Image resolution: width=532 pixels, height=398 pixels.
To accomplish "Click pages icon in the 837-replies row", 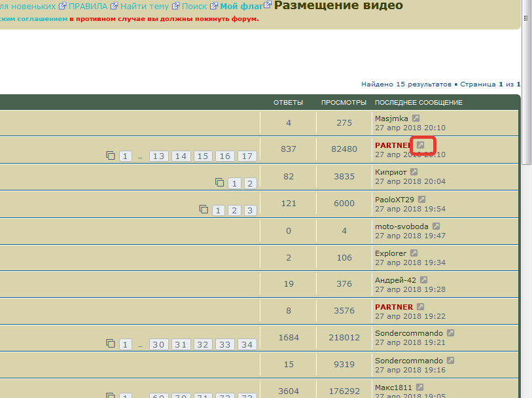I will tap(111, 156).
